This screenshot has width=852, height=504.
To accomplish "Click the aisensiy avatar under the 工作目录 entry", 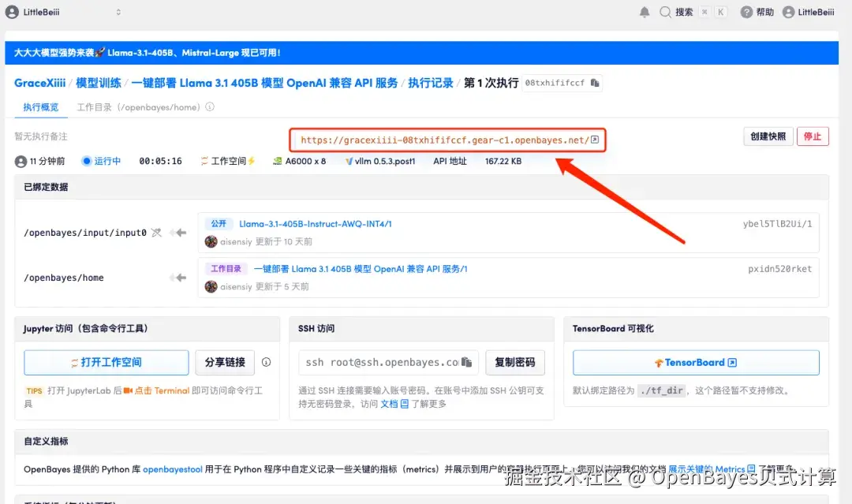I will click(211, 287).
